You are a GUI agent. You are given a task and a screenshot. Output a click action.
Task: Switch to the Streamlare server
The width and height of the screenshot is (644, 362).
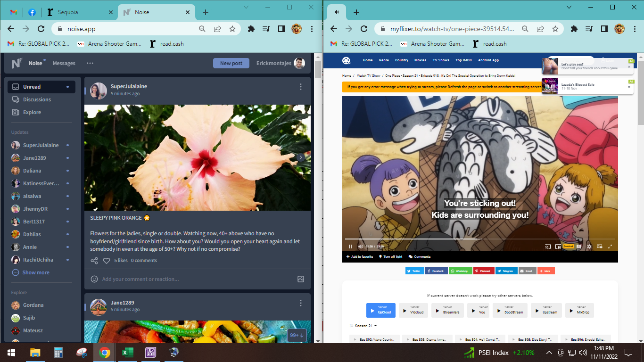(x=447, y=310)
